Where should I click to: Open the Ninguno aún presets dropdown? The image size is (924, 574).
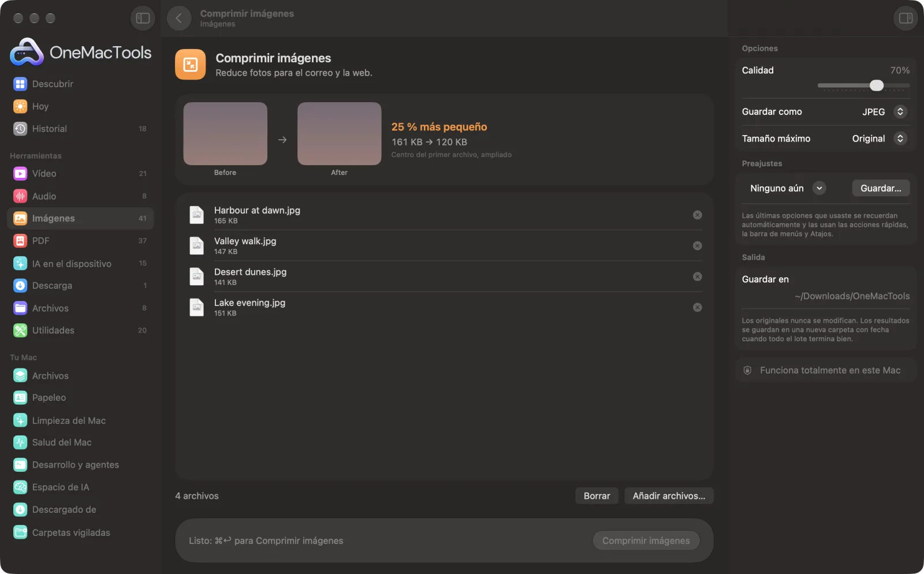click(787, 188)
